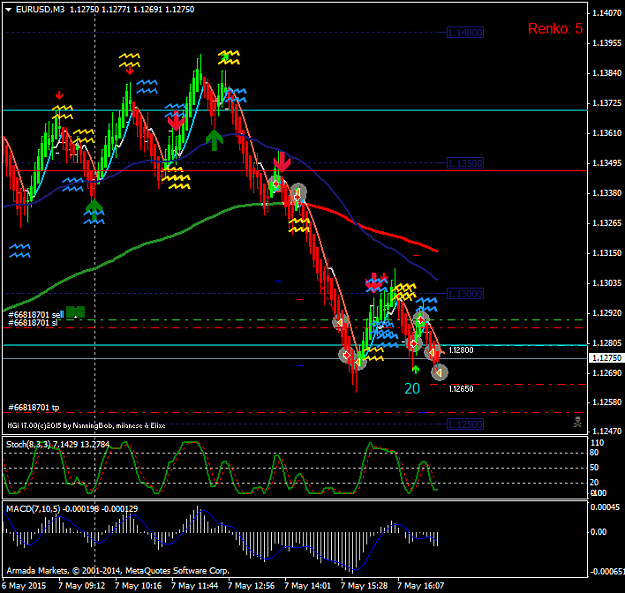Image resolution: width=625 pixels, height=593 pixels.
Task: Click the 7 May 12:56 time label
Action: tap(251, 586)
